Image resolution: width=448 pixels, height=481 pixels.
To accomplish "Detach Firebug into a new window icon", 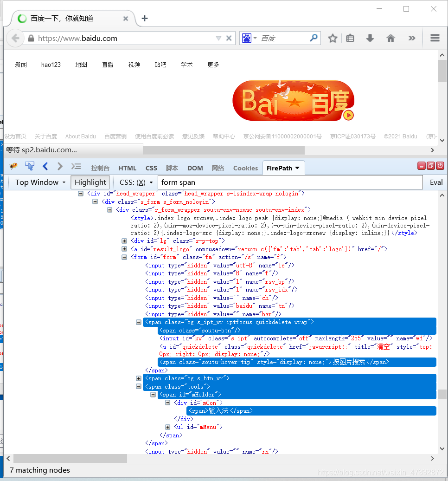I will [430, 166].
